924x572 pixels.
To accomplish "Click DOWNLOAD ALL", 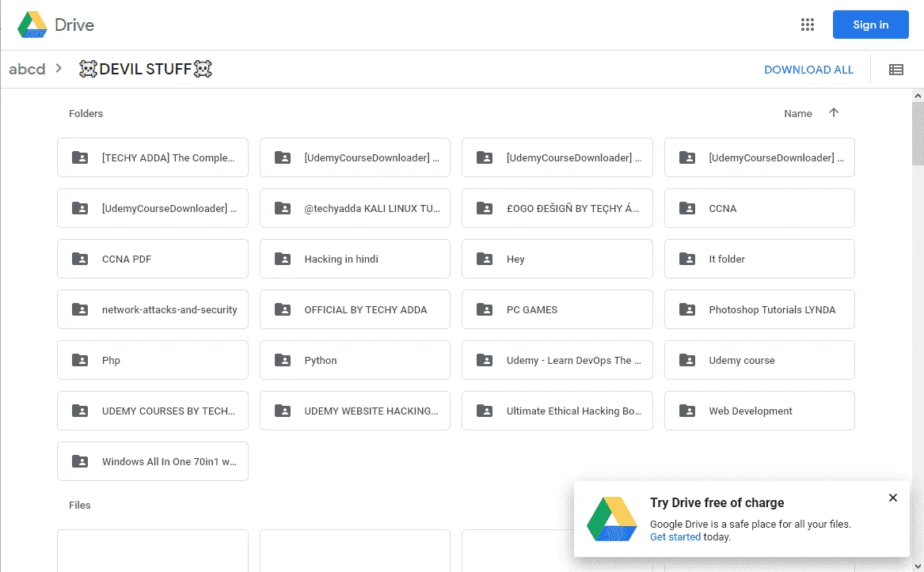I will tap(808, 70).
